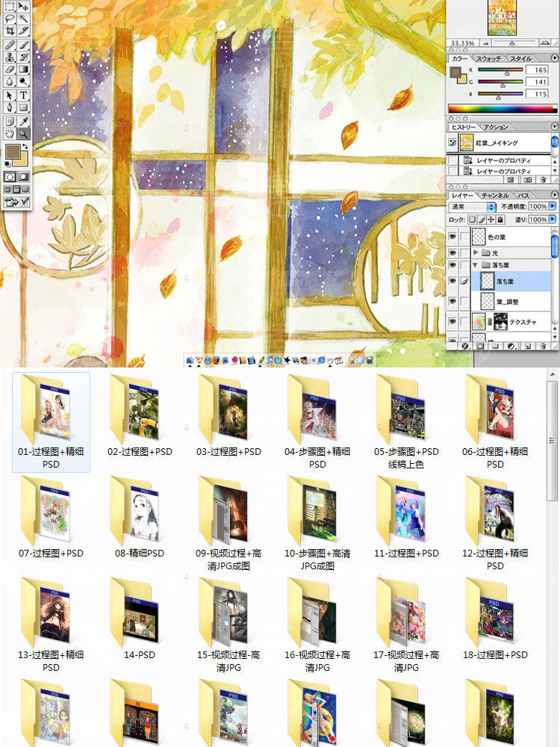Select the Notes tool
The height and width of the screenshot is (747, 560).
(10, 122)
